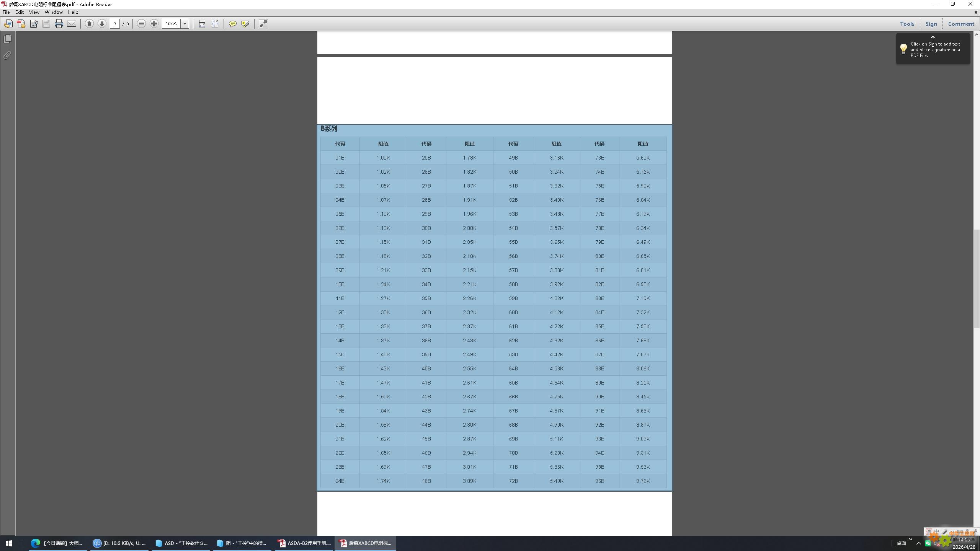
Task: Open the Window menu
Action: click(x=54, y=12)
